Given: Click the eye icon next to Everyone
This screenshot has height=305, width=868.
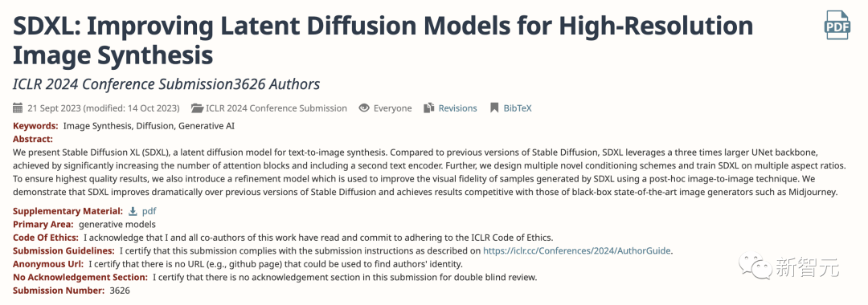Looking at the screenshot, I should pos(364,108).
